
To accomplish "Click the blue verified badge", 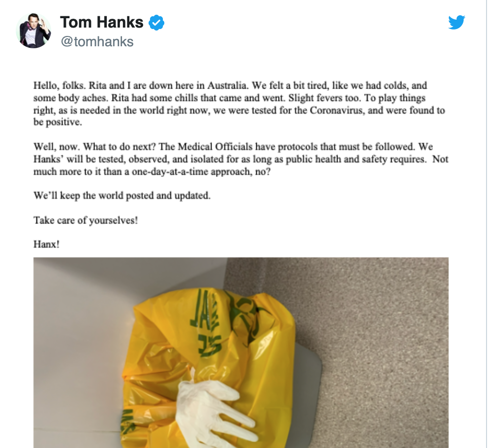I will click(156, 23).
